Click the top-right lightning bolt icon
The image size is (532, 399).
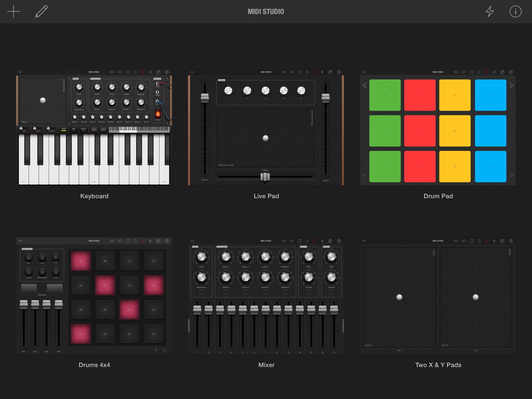490,12
